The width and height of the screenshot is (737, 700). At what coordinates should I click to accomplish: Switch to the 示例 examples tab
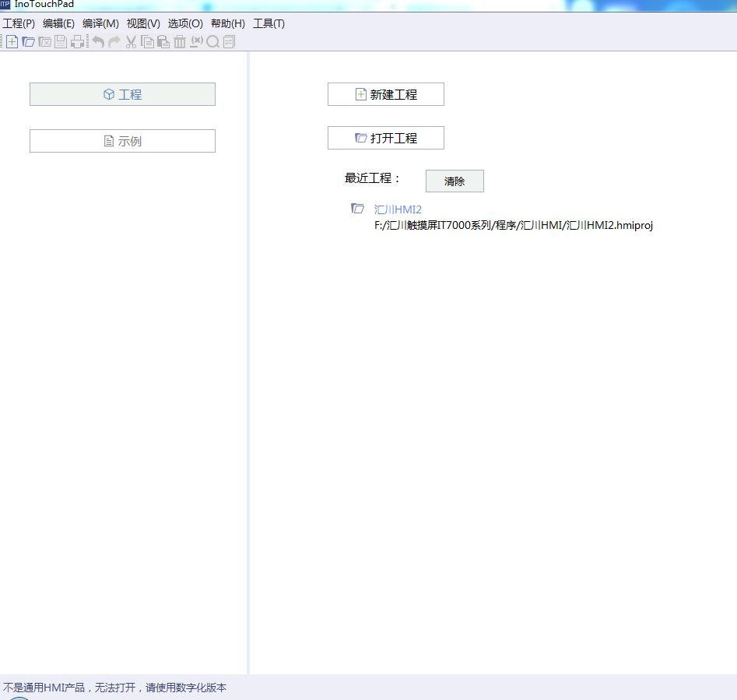(x=122, y=141)
